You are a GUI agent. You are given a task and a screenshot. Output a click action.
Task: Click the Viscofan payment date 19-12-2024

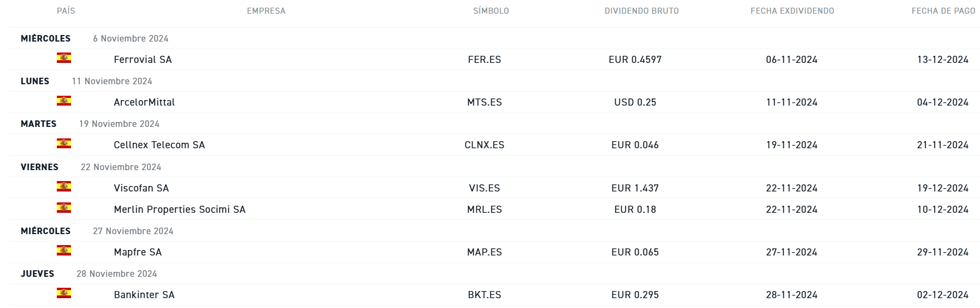coord(942,188)
